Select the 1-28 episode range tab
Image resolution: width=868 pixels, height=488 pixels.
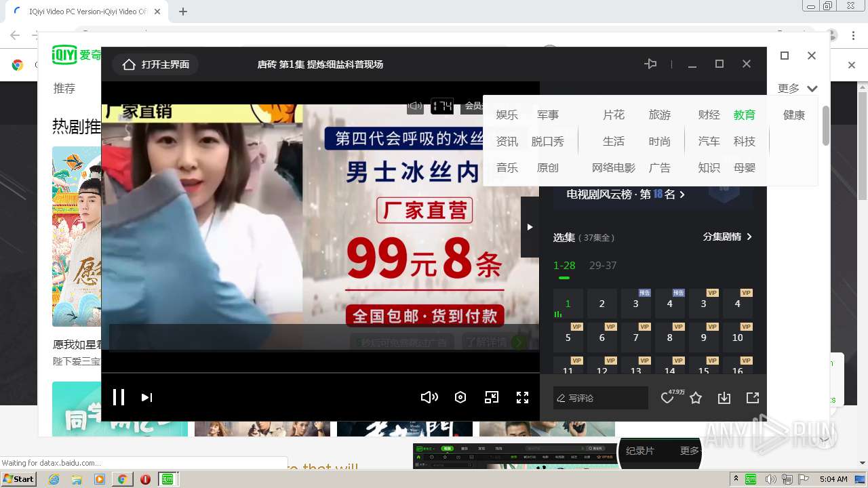[x=564, y=266]
